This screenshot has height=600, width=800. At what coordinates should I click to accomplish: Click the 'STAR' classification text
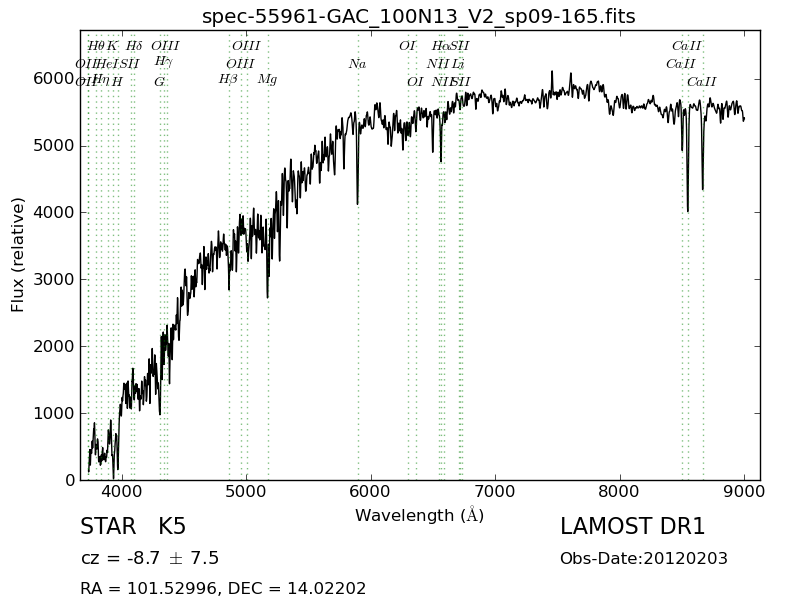(108, 527)
